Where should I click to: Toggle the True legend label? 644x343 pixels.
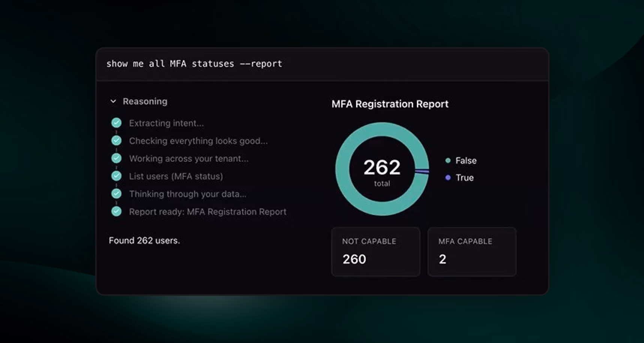[x=464, y=178]
